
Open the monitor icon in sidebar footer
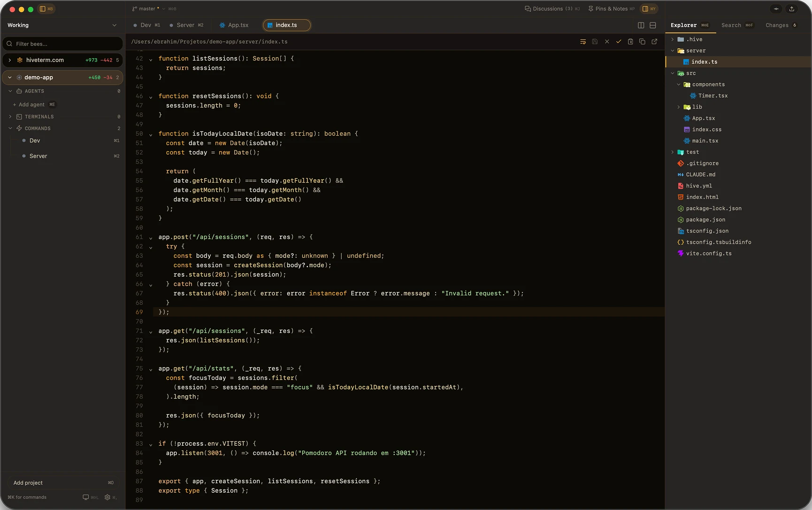(86, 497)
